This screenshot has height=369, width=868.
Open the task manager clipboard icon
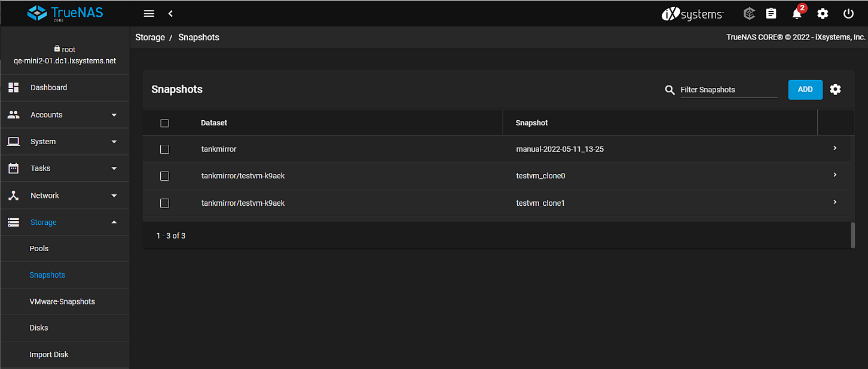771,13
